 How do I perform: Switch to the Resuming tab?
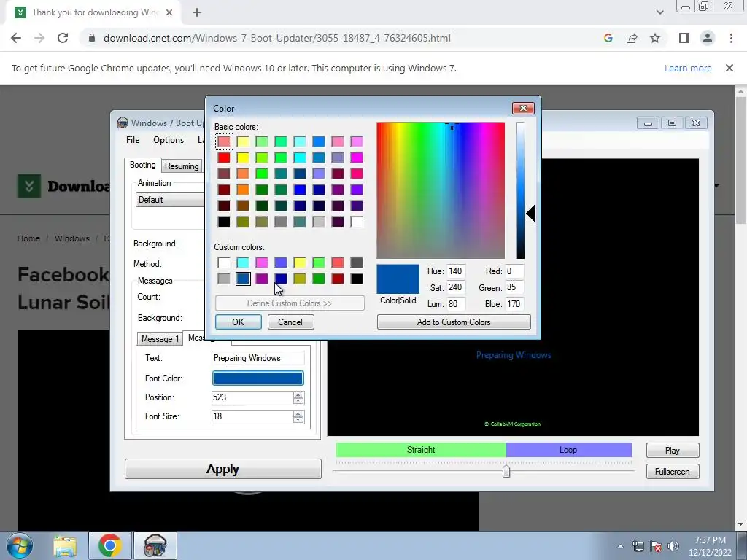pos(182,166)
